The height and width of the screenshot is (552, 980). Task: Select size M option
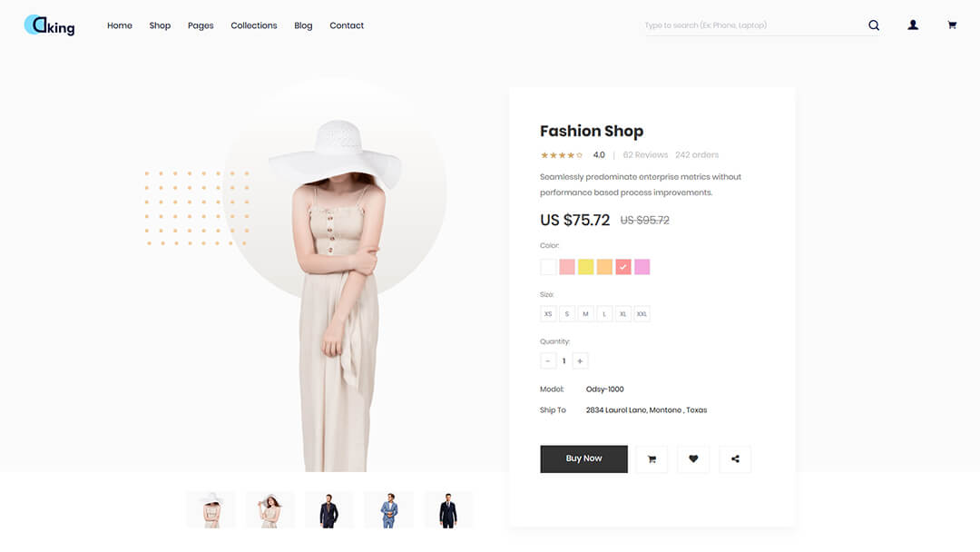(585, 314)
